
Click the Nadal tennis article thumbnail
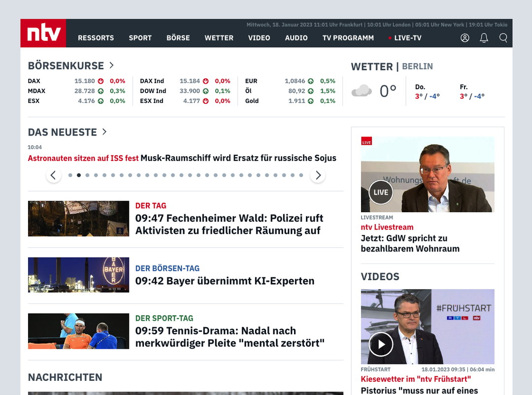(x=78, y=331)
